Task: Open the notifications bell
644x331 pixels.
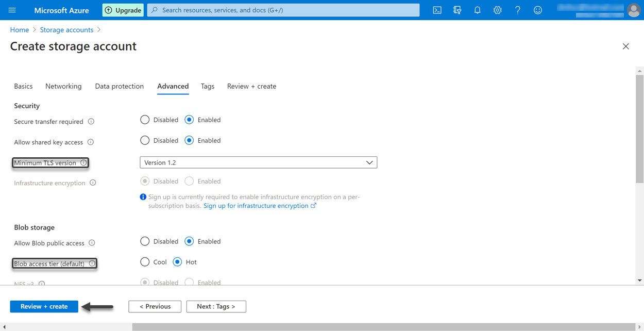Action: (x=477, y=10)
